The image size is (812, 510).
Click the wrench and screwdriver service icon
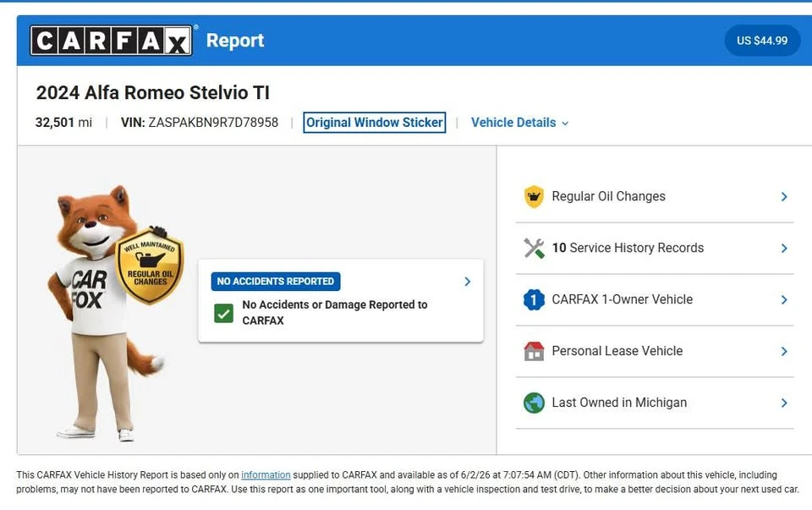(x=534, y=248)
